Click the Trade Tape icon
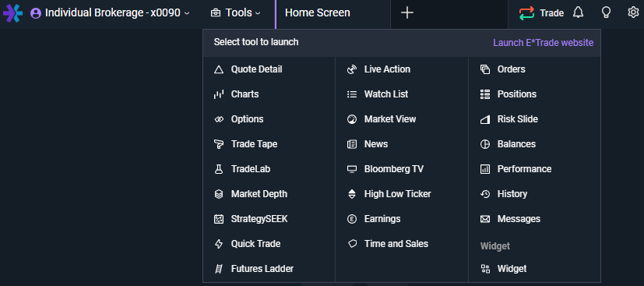Screen dimensions: 644x286 coord(219,144)
